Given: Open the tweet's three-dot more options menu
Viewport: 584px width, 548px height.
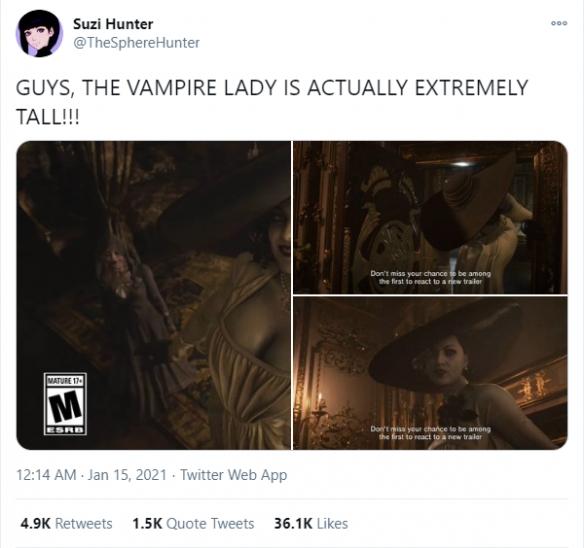Looking at the screenshot, I should [559, 23].
